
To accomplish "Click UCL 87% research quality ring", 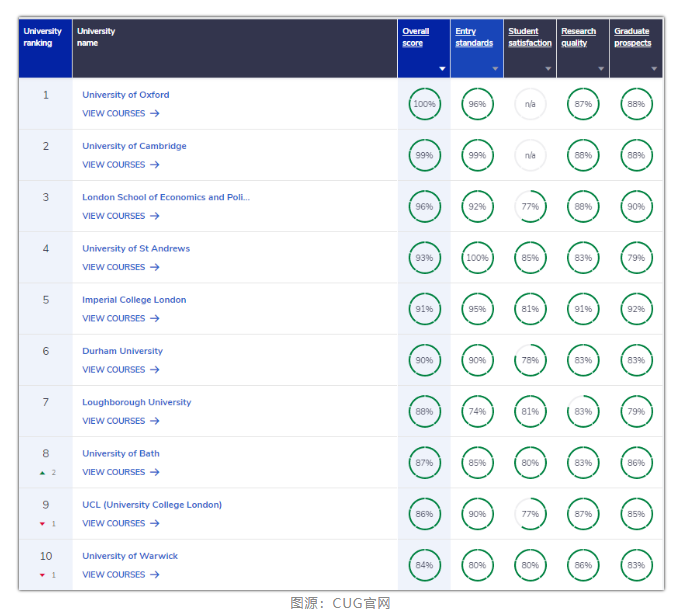I will [x=583, y=514].
